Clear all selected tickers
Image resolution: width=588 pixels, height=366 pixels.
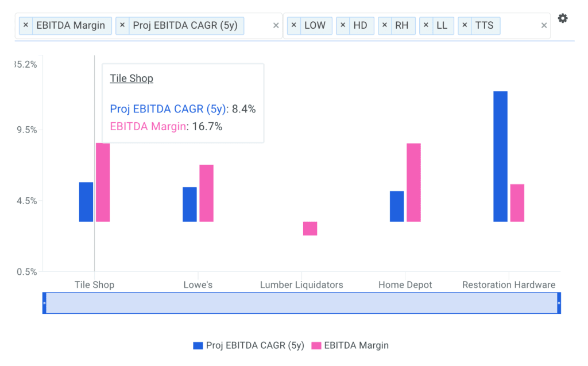tap(544, 26)
